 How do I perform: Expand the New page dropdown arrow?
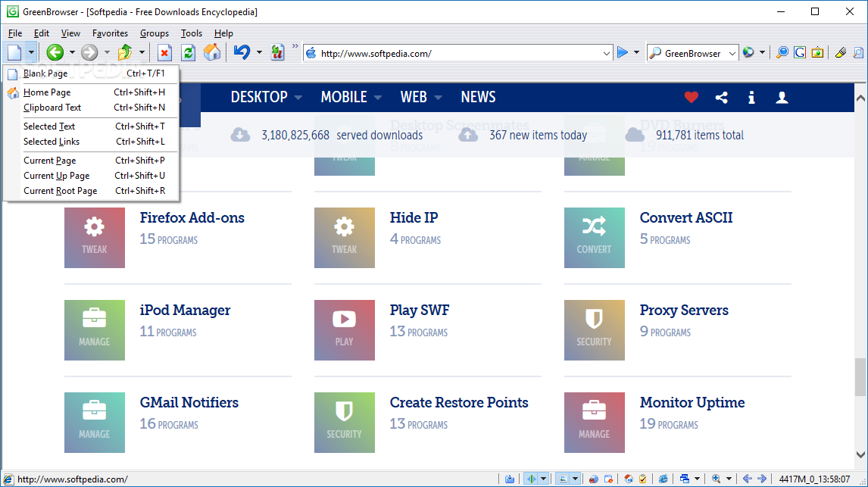pyautogui.click(x=31, y=53)
